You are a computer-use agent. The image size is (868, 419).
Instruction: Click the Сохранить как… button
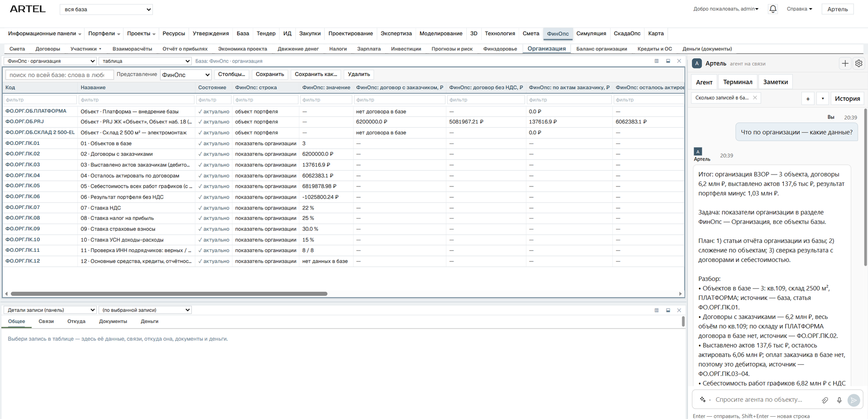pos(316,74)
